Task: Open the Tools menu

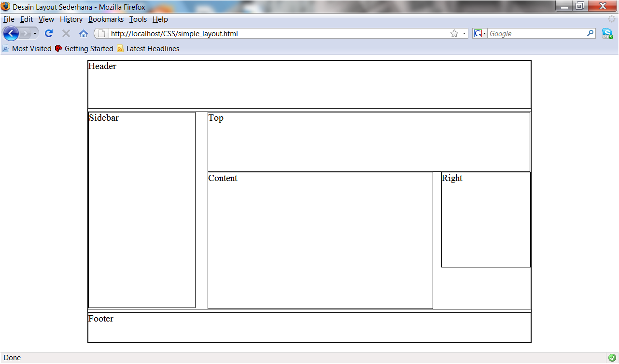Action: pos(138,19)
